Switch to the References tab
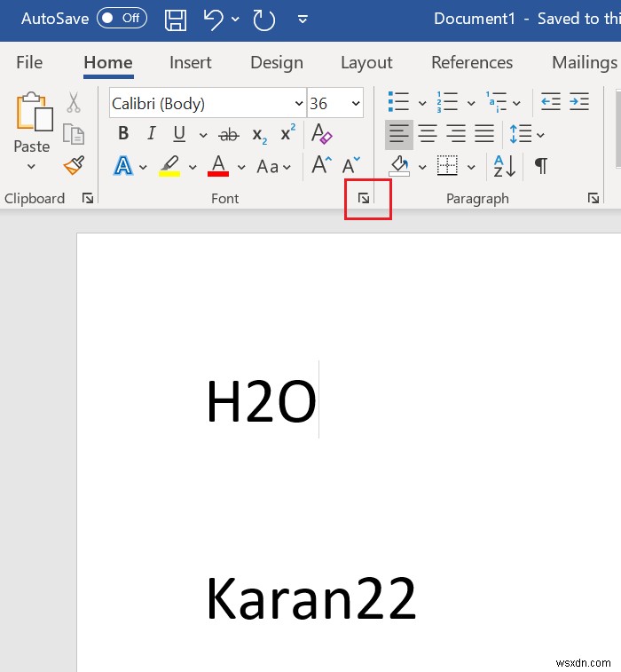 (x=472, y=62)
